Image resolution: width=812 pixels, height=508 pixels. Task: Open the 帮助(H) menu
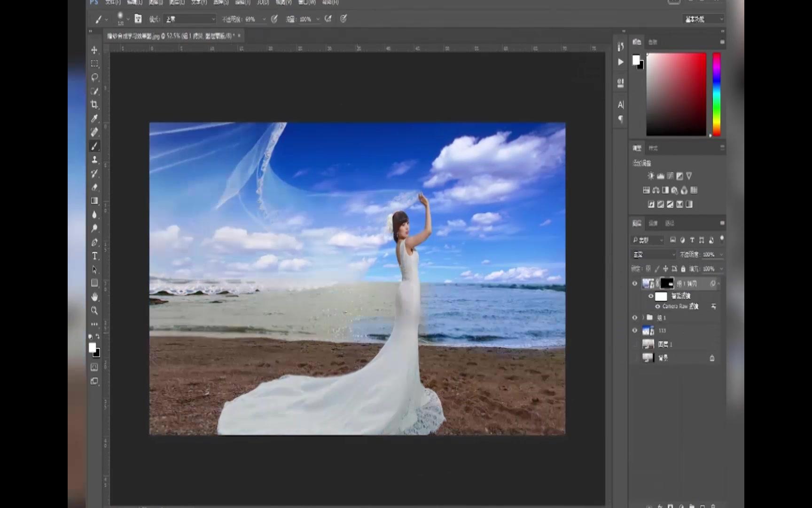tap(330, 2)
